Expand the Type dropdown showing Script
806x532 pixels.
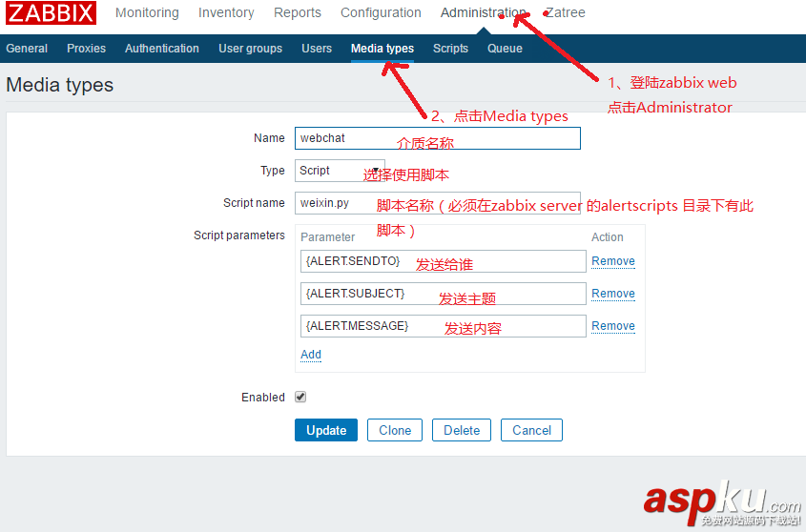click(x=340, y=171)
